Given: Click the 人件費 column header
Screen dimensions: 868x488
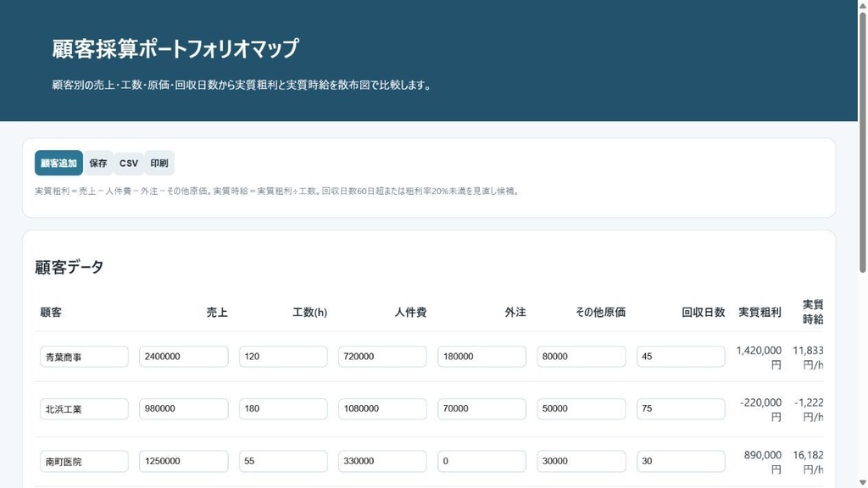Looking at the screenshot, I should [x=410, y=313].
